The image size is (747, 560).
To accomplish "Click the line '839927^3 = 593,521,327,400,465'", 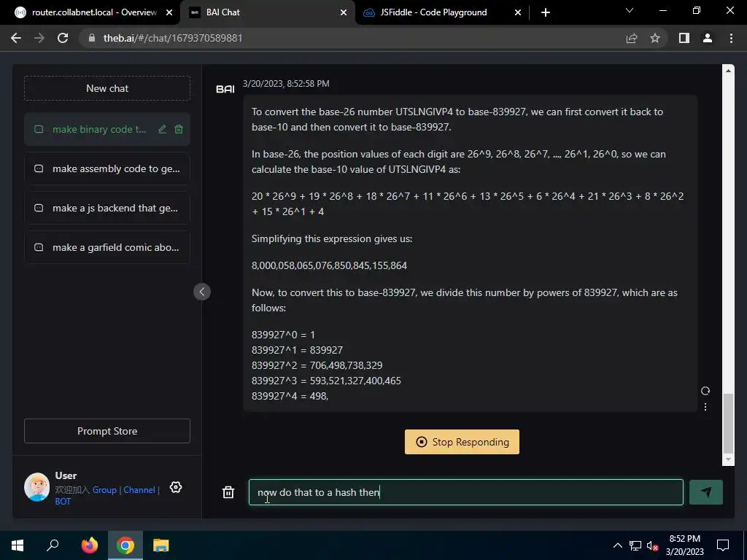I will pyautogui.click(x=326, y=381).
